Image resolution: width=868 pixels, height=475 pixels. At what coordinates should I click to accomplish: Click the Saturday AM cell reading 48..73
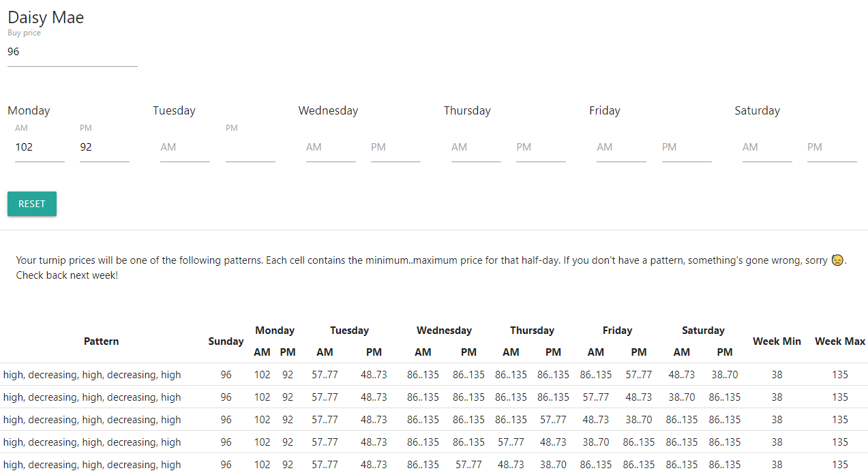pos(682,375)
